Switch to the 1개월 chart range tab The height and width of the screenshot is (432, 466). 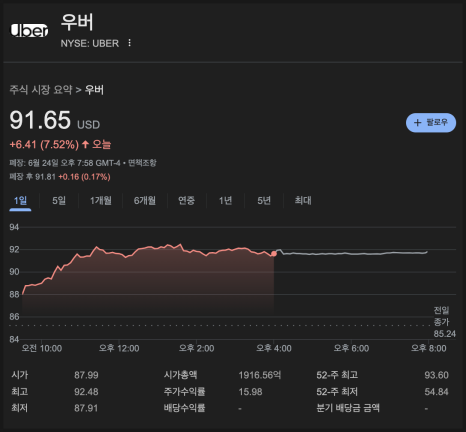coord(101,200)
